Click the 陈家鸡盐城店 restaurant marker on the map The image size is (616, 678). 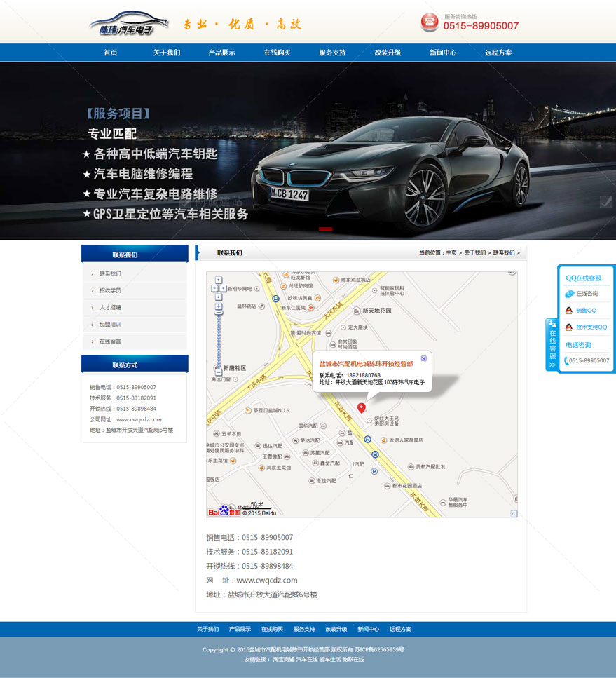coord(336,280)
